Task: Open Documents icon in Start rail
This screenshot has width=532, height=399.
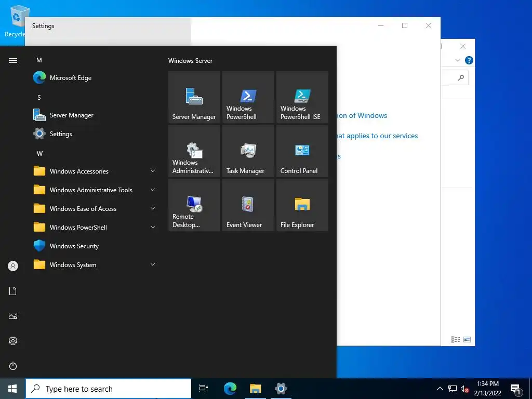Action: 13,291
